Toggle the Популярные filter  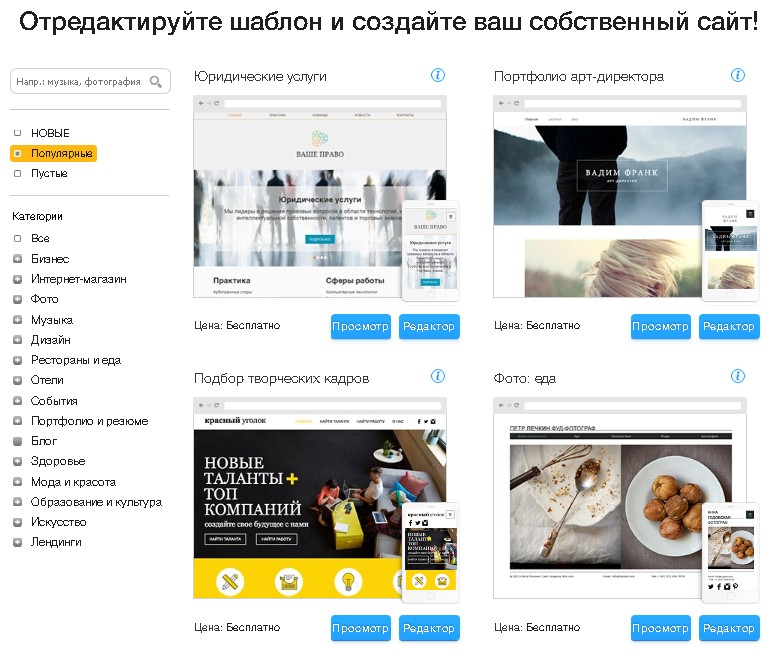point(53,154)
